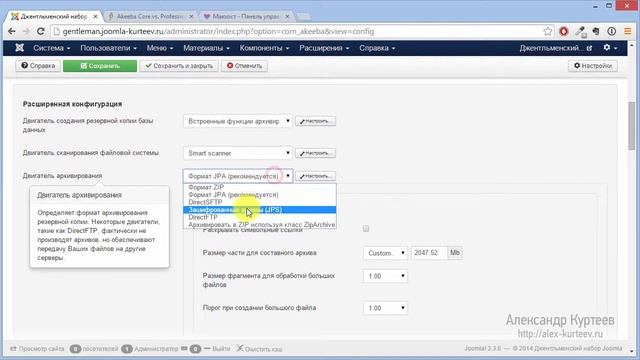
Task: Open the Система menu
Action: pyautogui.click(x=51, y=48)
